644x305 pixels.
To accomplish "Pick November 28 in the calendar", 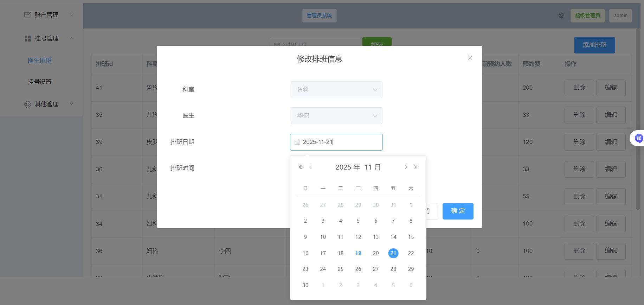I will (x=393, y=269).
